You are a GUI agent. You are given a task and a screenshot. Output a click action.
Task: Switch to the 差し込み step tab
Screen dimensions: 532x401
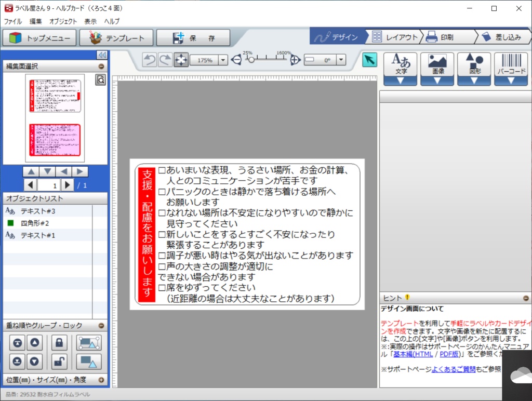pos(503,37)
